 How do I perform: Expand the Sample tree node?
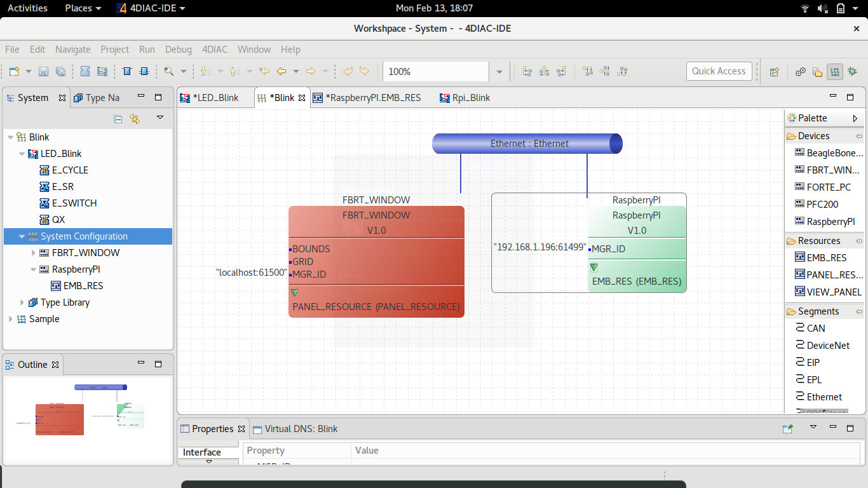10,319
